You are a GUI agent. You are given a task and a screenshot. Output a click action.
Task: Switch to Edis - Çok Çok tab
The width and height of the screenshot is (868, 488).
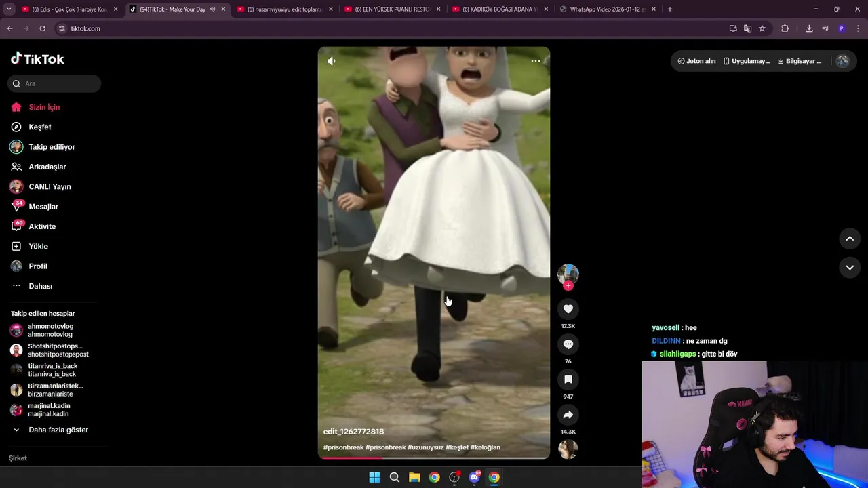coord(69,9)
